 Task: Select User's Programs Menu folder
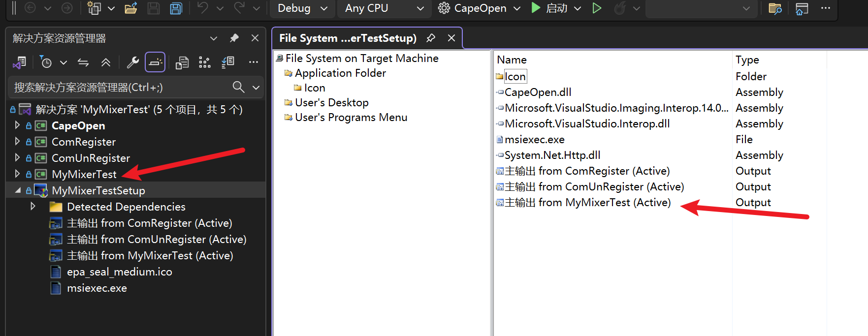[x=351, y=117]
